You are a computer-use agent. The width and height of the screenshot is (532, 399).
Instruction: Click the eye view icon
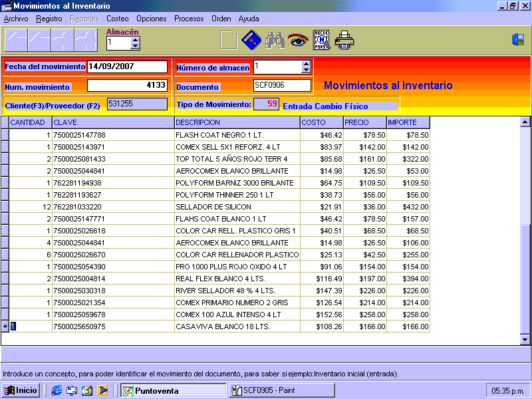point(298,41)
